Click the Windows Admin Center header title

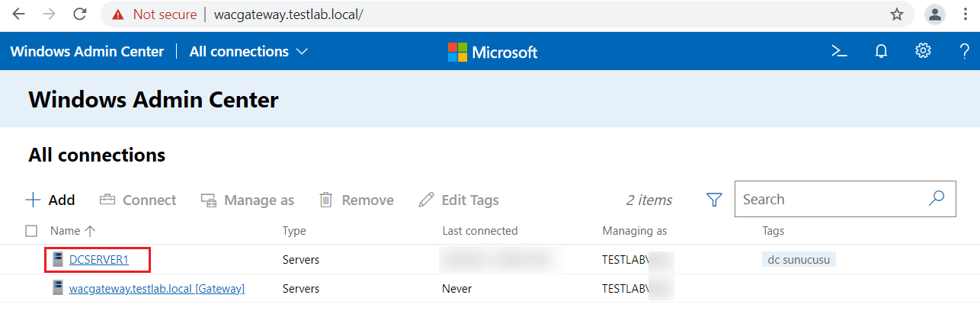87,52
